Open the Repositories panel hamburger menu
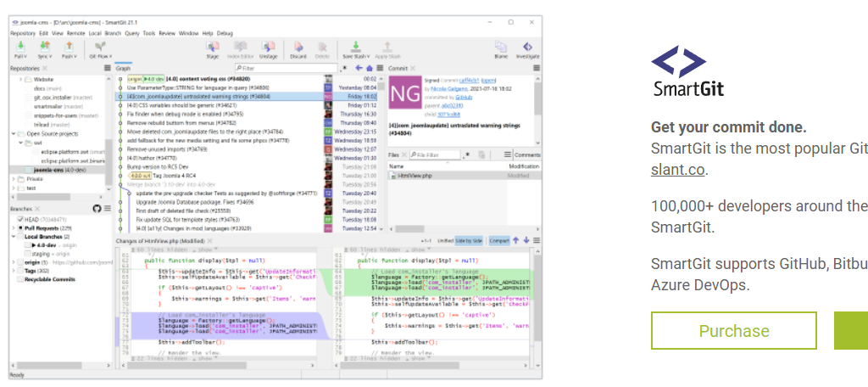This screenshot has width=868, height=387. [x=108, y=68]
